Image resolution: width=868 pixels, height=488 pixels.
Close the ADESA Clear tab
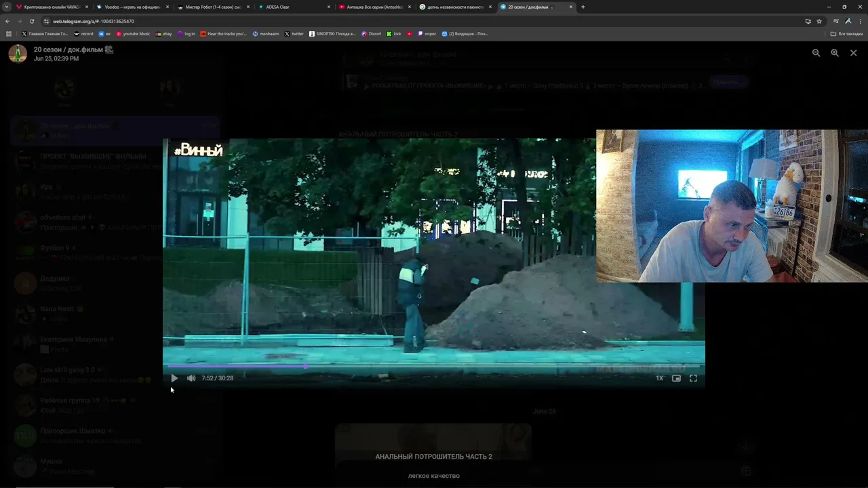tap(329, 7)
